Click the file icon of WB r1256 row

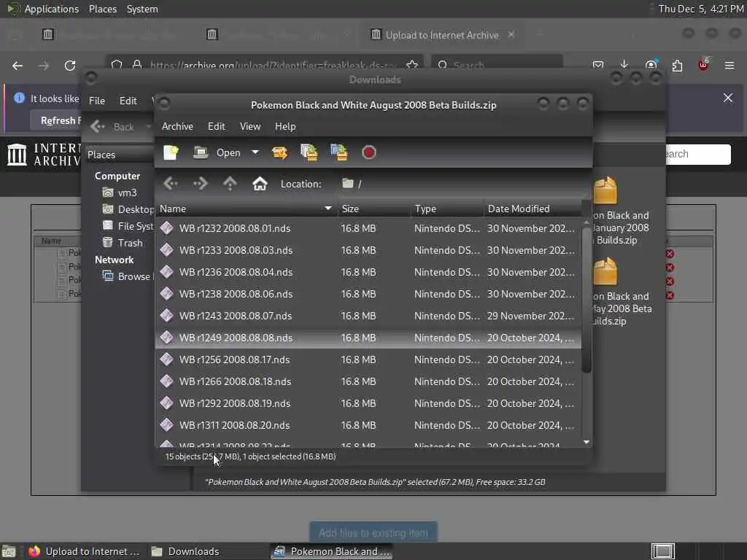click(x=167, y=359)
